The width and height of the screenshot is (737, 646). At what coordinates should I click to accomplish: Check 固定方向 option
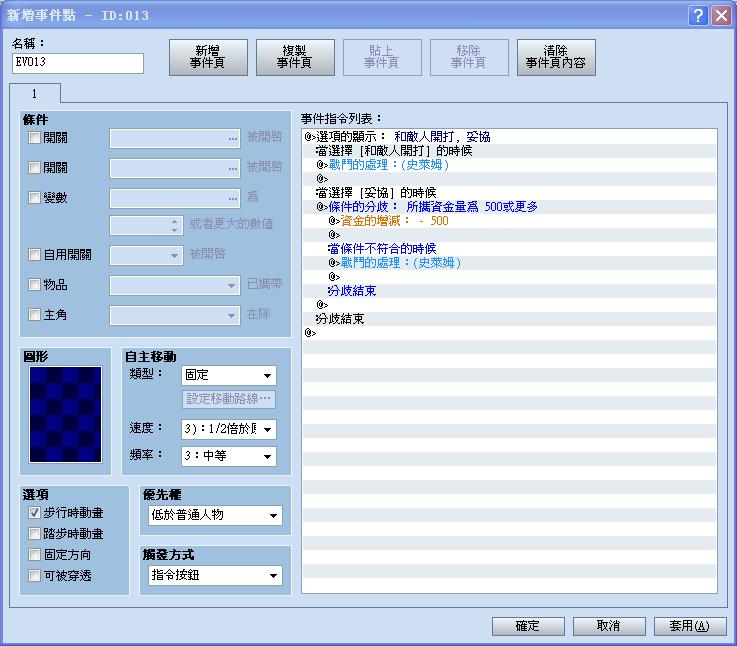point(34,555)
